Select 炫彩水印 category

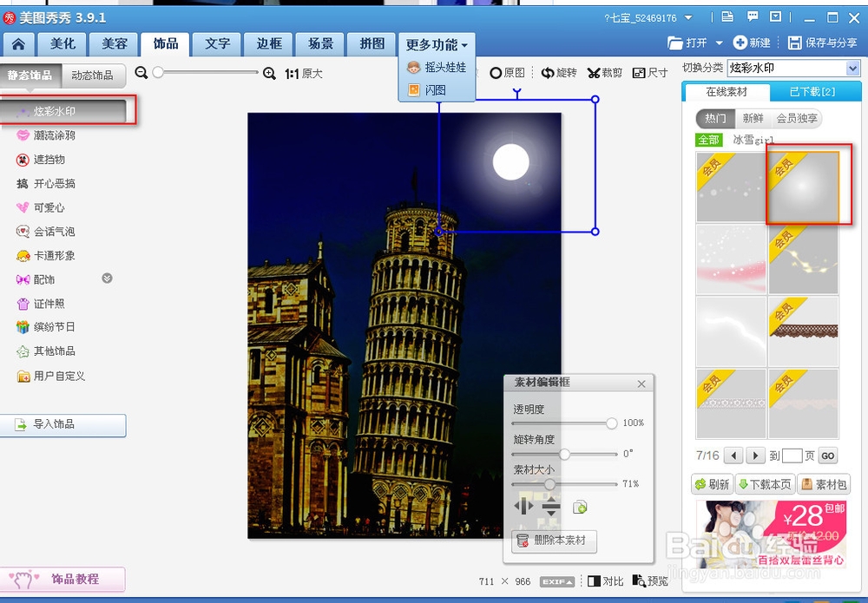pos(65,111)
